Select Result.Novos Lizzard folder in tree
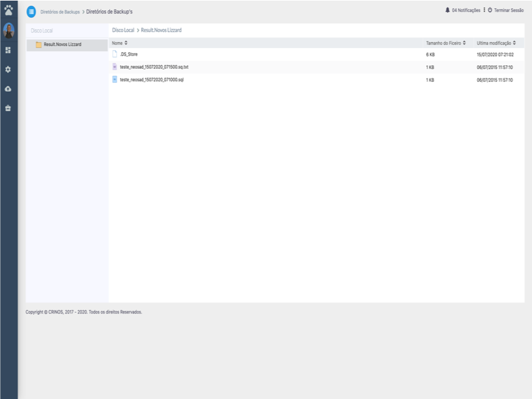 (x=62, y=45)
